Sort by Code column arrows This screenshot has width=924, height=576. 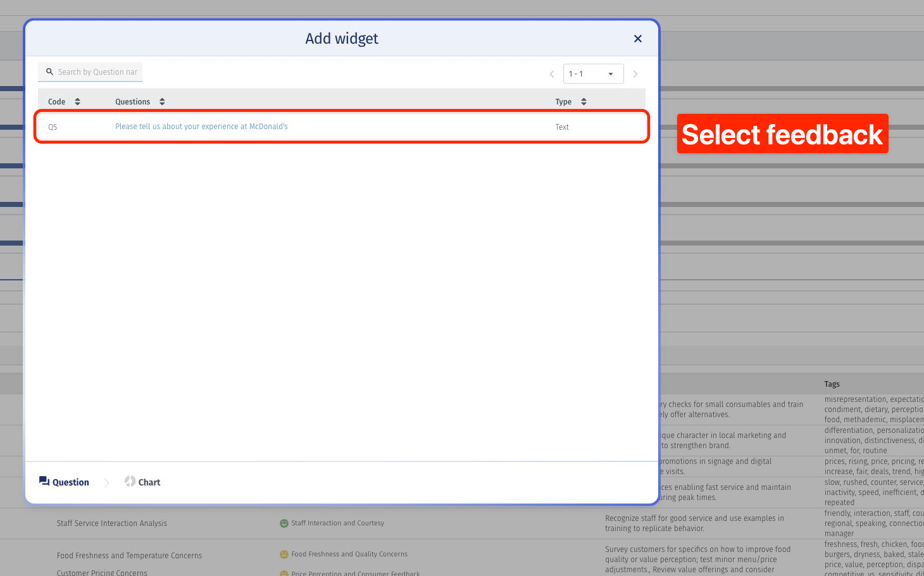click(77, 101)
